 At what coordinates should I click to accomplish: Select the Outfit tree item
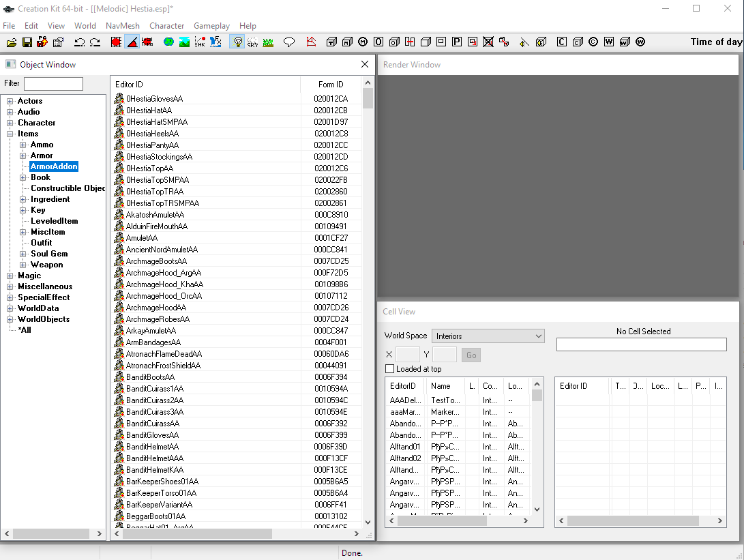coord(41,243)
